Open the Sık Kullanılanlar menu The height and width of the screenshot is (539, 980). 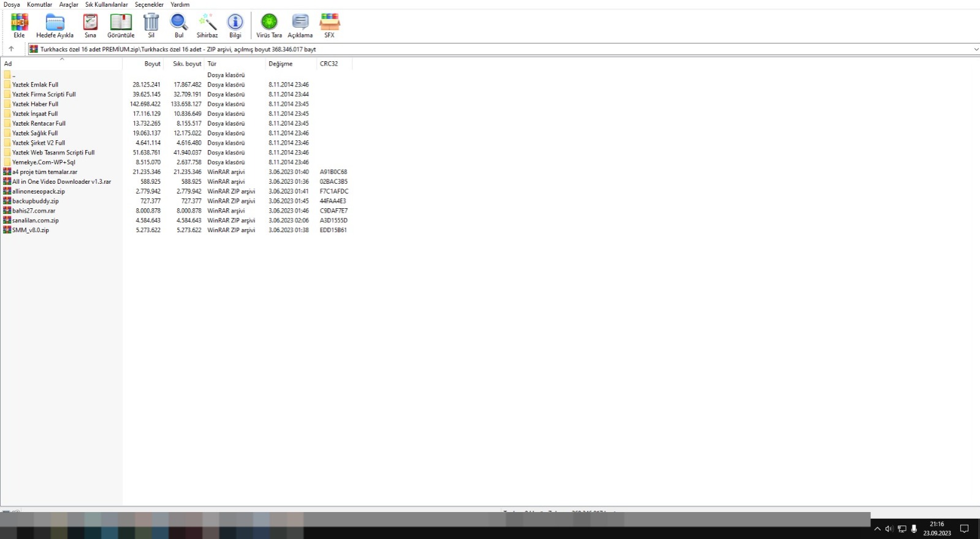[107, 4]
